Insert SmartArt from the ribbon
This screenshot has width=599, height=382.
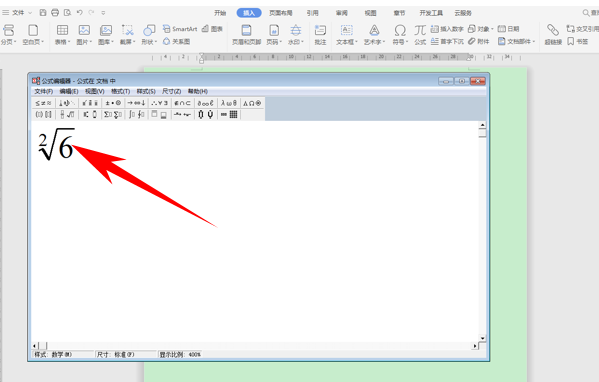[180, 29]
